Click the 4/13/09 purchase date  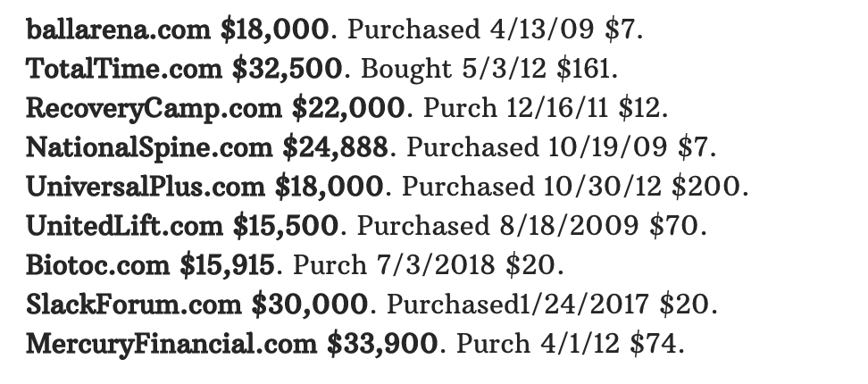coord(541,29)
